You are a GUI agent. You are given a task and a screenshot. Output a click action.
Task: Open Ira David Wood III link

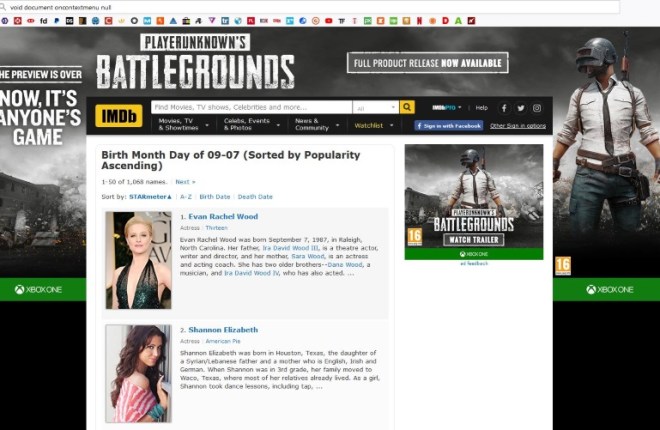pyautogui.click(x=290, y=248)
